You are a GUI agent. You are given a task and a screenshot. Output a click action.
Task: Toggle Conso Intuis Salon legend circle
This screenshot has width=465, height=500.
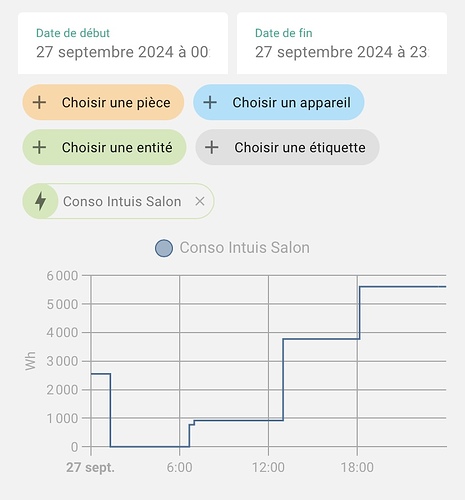[x=164, y=248]
